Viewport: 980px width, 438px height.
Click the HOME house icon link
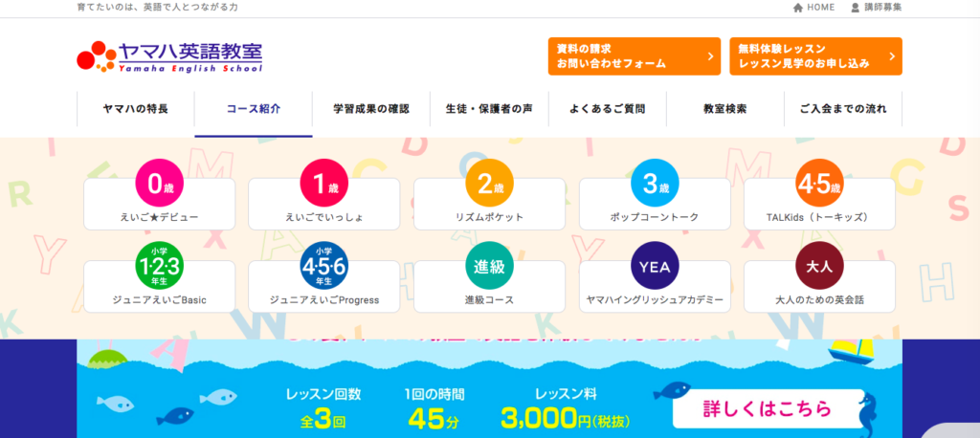pyautogui.click(x=813, y=8)
